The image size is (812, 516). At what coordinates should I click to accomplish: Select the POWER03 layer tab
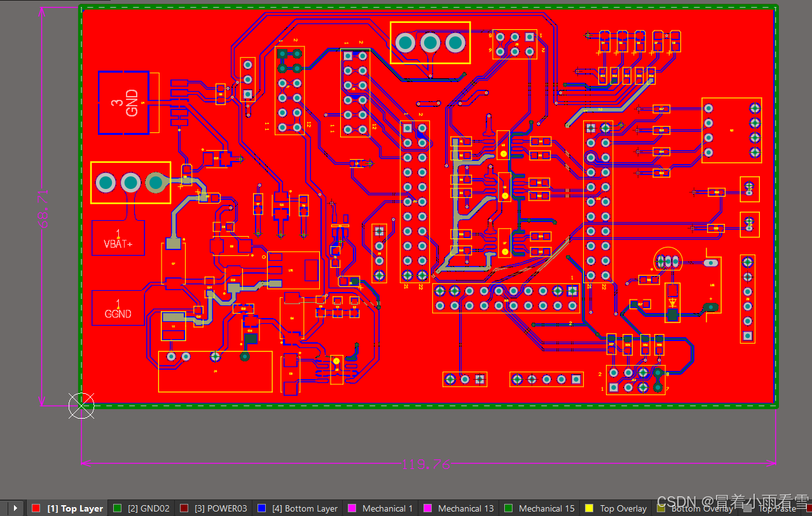(223, 508)
